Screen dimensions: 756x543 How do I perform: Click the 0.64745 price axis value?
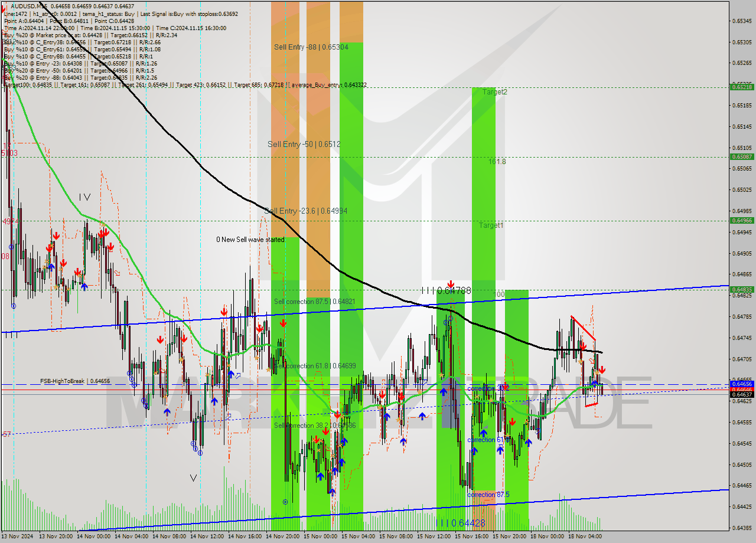(x=742, y=338)
